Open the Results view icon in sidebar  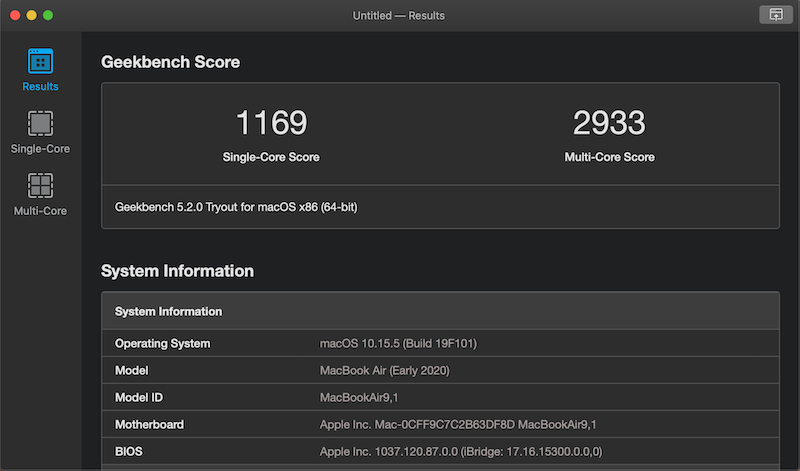coord(40,61)
